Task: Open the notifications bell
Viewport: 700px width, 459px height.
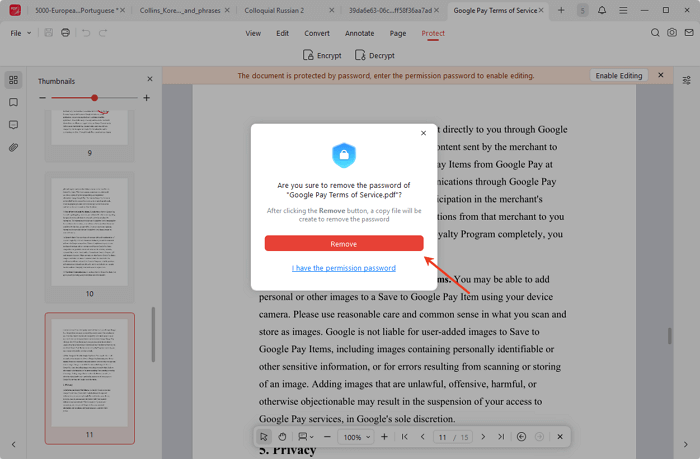Action: 602,10
